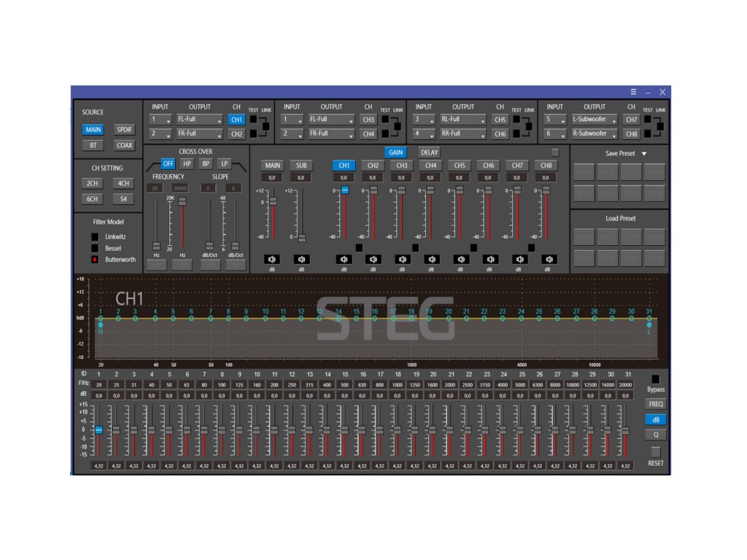
Task: Click the MAIN gain fader handle
Action: (273, 202)
